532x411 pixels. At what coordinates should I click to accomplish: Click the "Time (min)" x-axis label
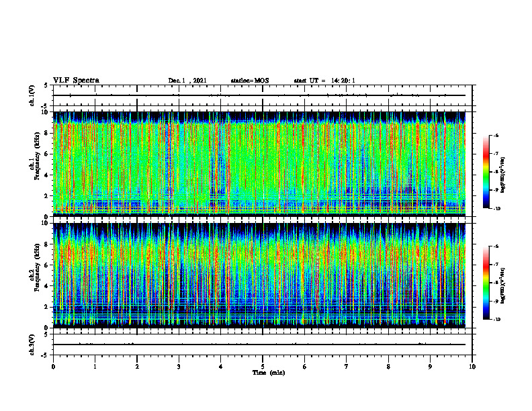[x=269, y=373]
